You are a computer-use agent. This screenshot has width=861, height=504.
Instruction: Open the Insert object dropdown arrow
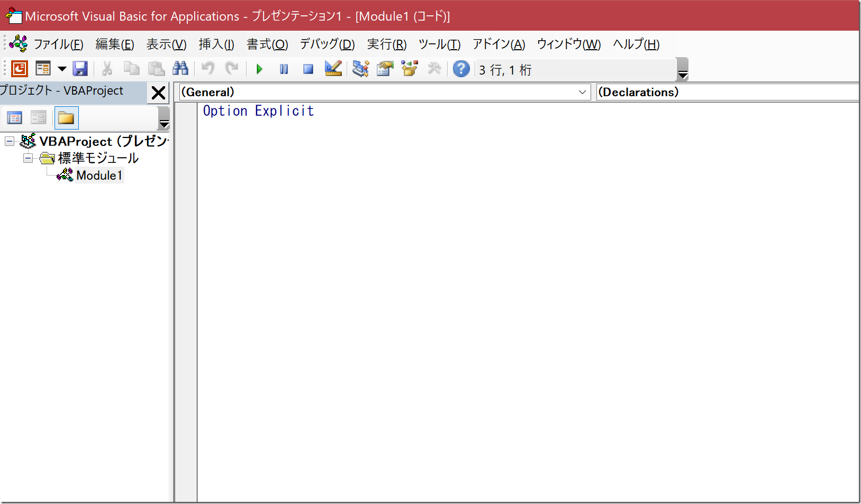pos(62,69)
